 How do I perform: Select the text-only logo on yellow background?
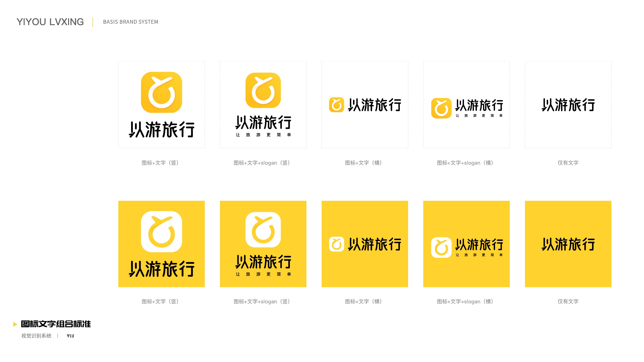(x=568, y=244)
